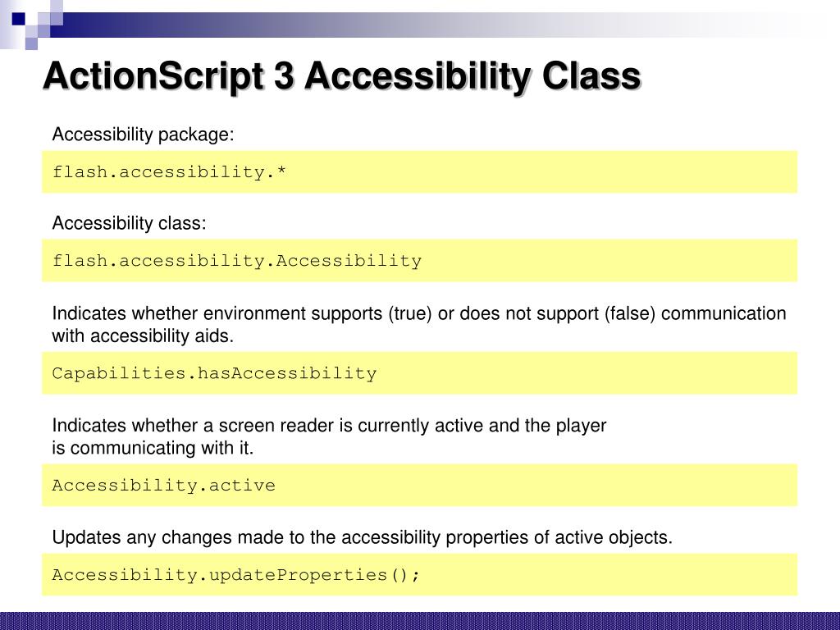Click the 'with accessibility aids.' text line
The width and height of the screenshot is (840, 630).
coord(143,336)
